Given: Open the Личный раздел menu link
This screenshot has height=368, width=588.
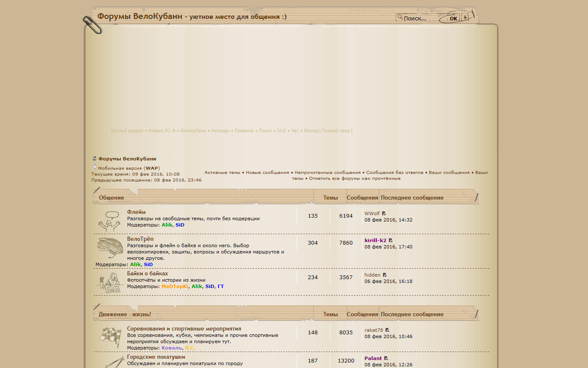Looking at the screenshot, I should click(x=127, y=131).
